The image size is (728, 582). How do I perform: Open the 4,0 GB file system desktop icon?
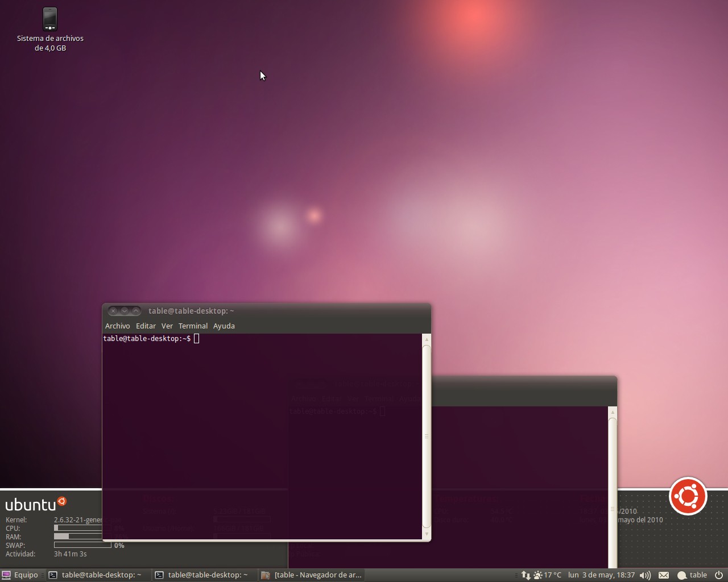click(x=50, y=30)
